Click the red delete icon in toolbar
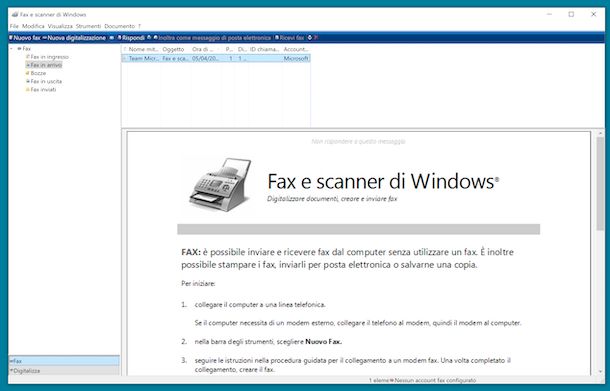Viewport: 610px width, 391px height. tap(316, 38)
